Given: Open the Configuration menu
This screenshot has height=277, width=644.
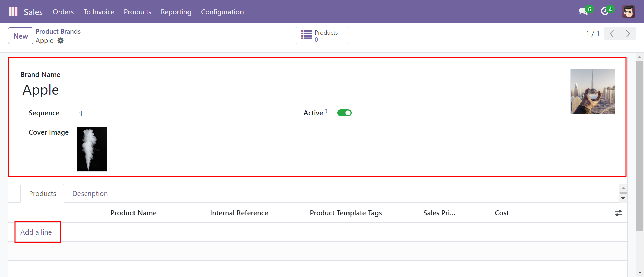Looking at the screenshot, I should (x=222, y=12).
